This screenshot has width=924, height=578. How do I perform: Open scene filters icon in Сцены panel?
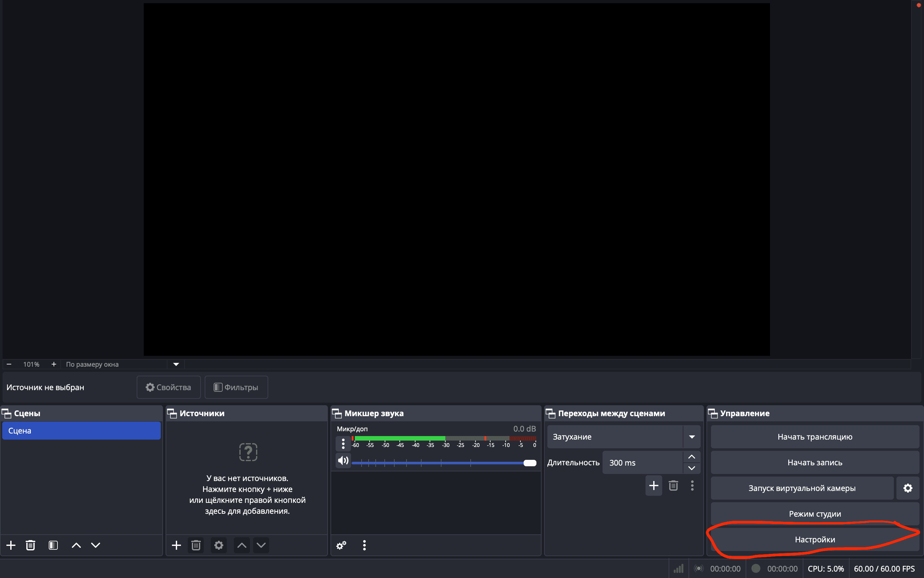pyautogui.click(x=53, y=545)
